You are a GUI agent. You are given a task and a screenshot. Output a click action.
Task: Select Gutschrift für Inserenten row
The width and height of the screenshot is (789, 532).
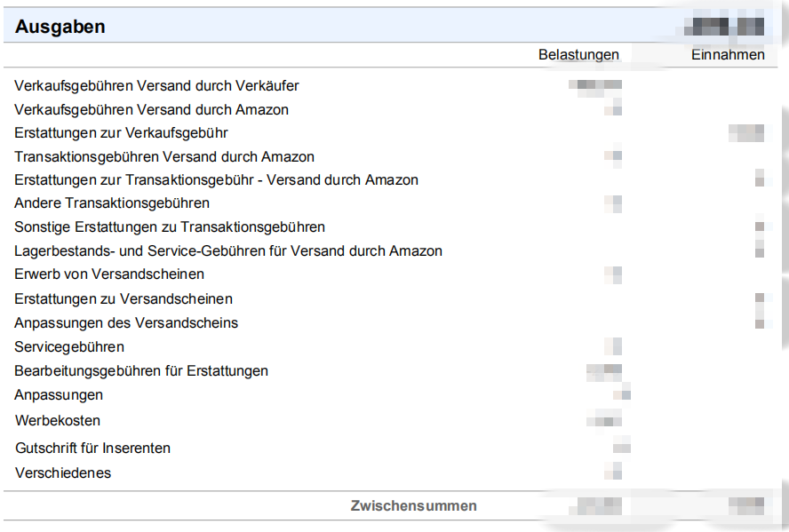[x=92, y=449]
